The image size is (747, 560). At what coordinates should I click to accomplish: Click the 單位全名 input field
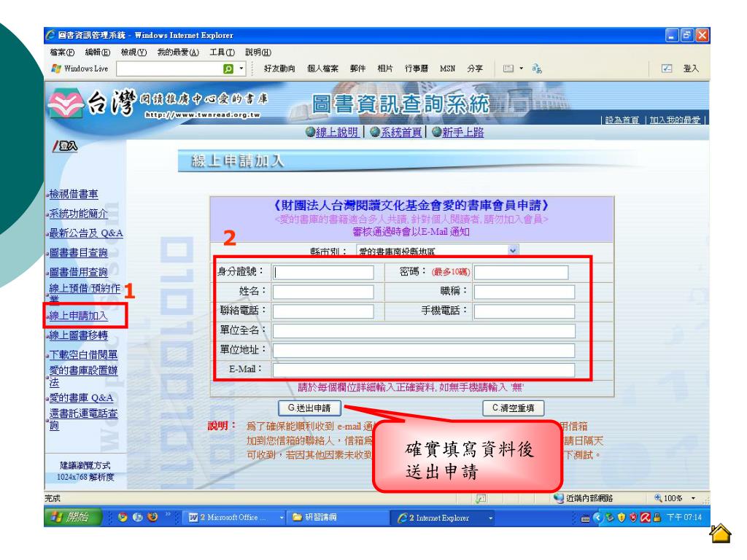pos(424,331)
